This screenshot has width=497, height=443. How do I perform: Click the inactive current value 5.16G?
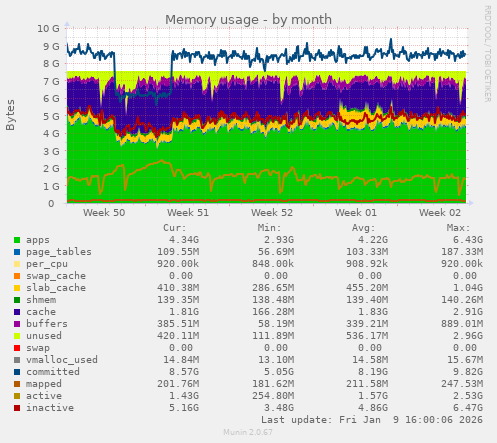pos(184,408)
